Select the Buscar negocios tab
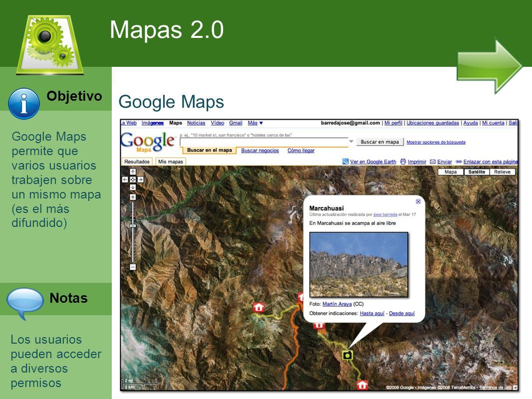This screenshot has height=399, width=532. click(260, 151)
